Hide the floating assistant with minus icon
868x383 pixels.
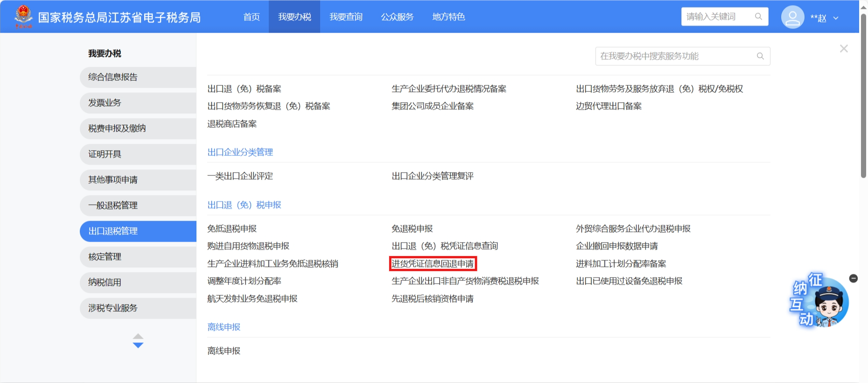pyautogui.click(x=854, y=279)
